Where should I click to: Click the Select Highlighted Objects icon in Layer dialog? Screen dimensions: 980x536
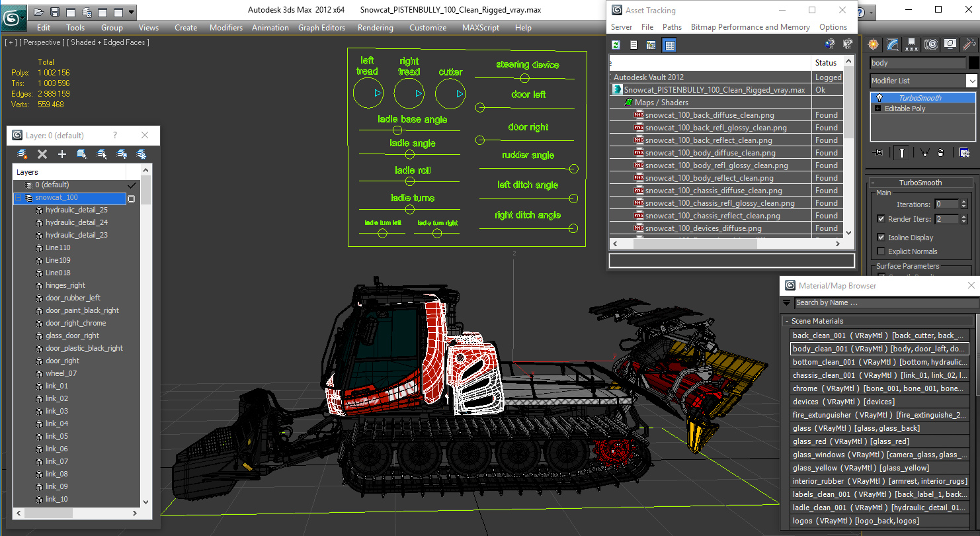[82, 154]
